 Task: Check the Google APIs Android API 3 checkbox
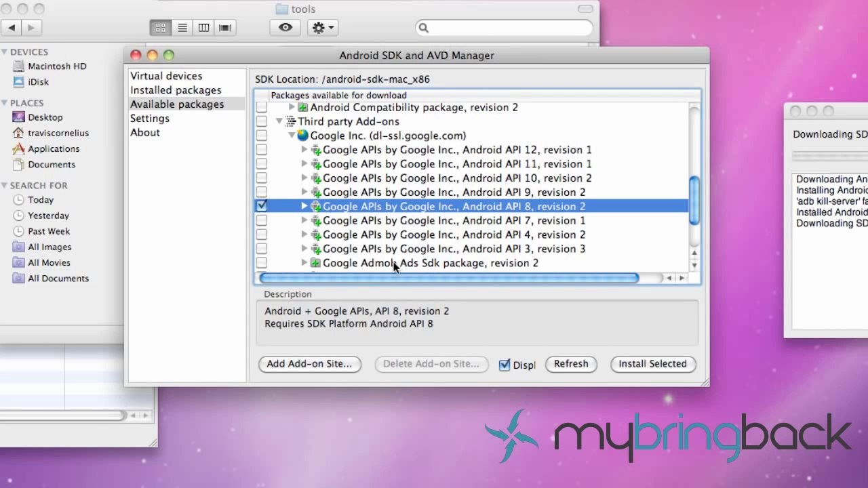pos(262,249)
